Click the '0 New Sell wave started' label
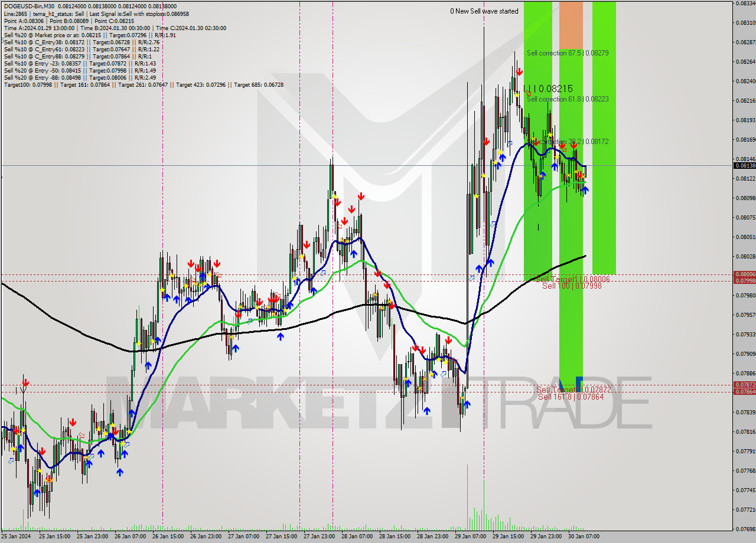The width and height of the screenshot is (756, 543). point(484,11)
